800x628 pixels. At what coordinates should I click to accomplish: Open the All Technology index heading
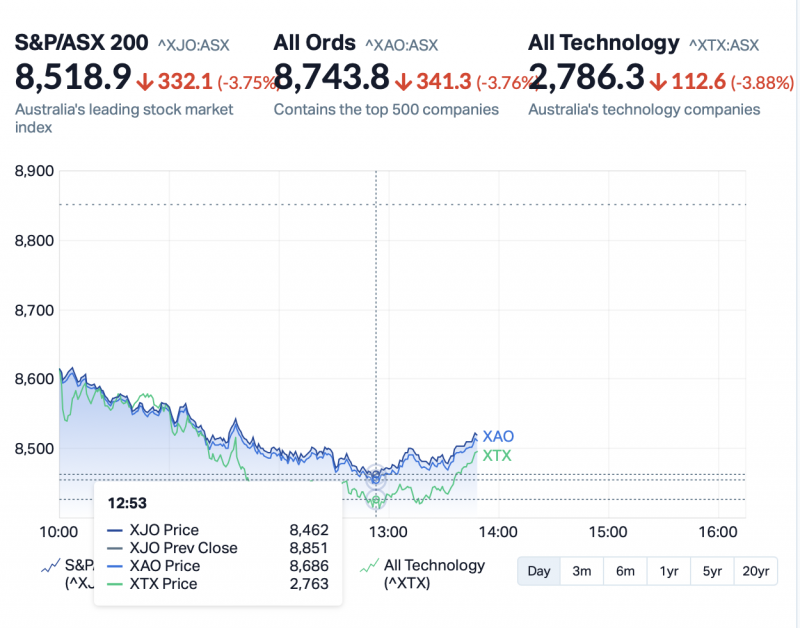(603, 43)
